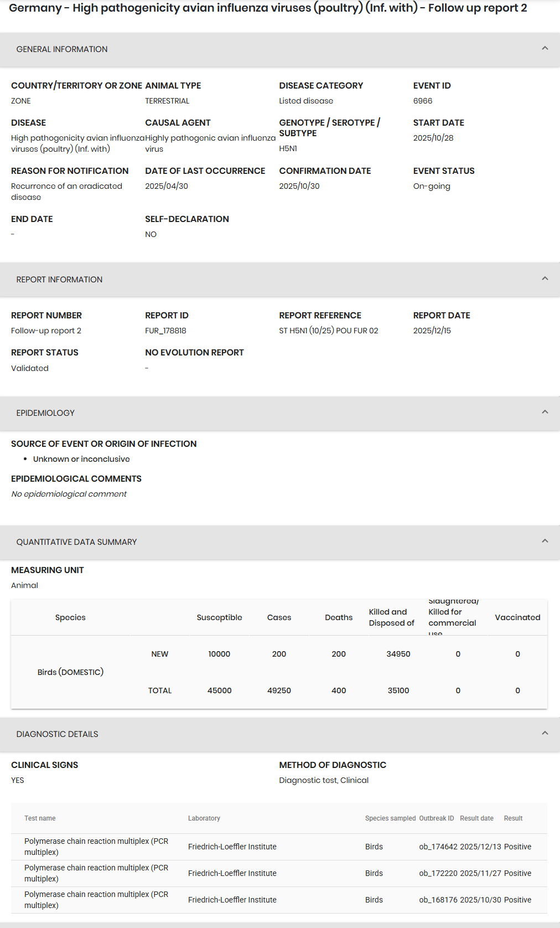This screenshot has height=928, width=560.
Task: Select total susceptible value 45000
Action: tap(219, 690)
